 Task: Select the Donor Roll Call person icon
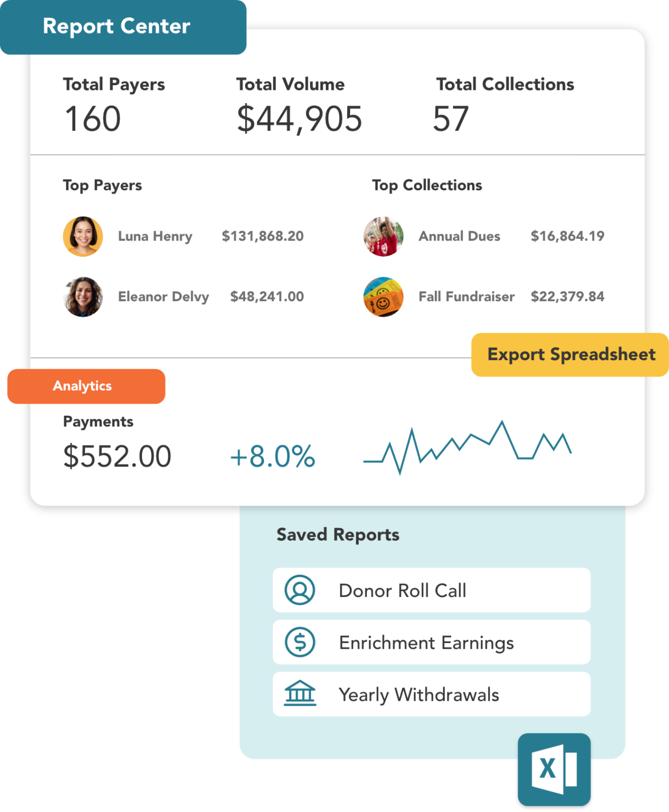click(299, 590)
